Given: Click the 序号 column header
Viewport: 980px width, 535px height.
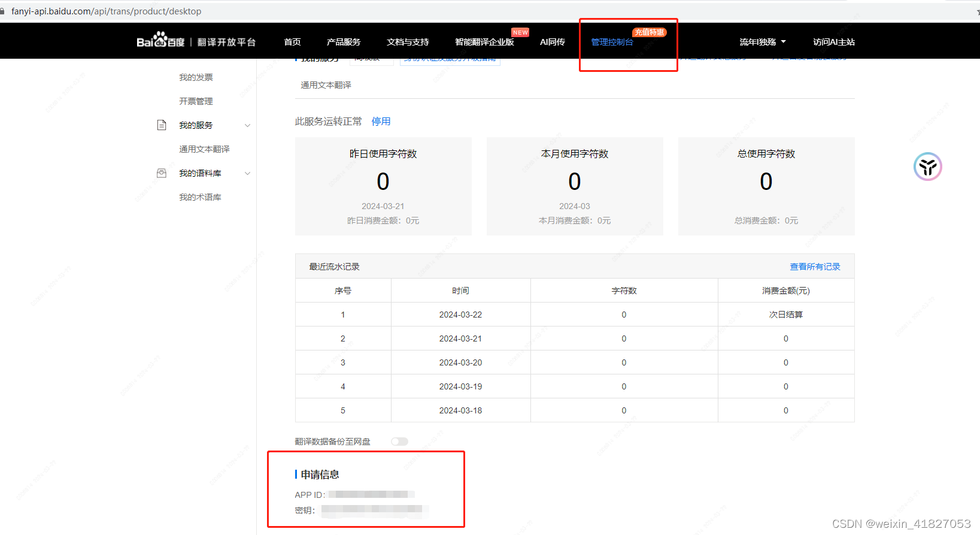Looking at the screenshot, I should (343, 291).
